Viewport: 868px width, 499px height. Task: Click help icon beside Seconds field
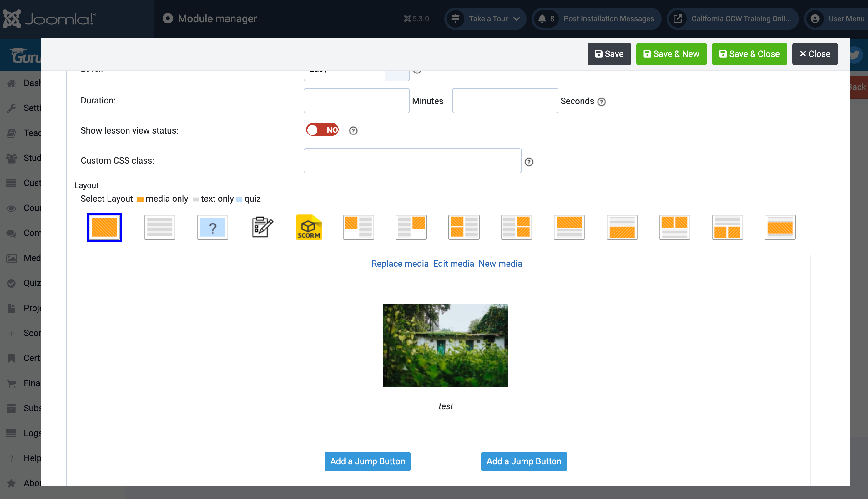click(x=601, y=102)
